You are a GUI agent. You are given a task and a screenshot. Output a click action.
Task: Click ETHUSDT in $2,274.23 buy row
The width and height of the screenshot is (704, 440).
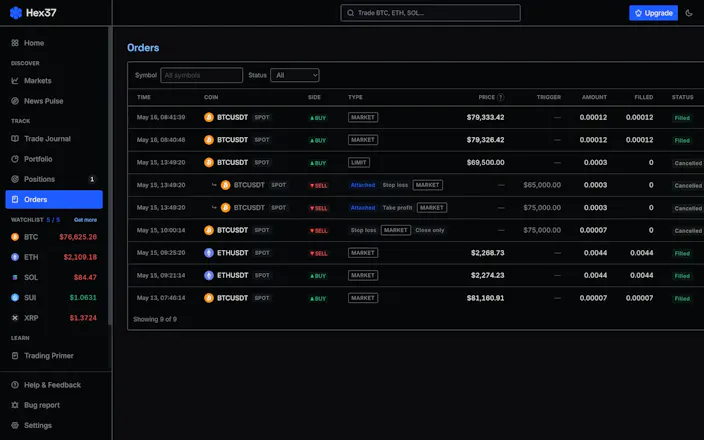click(x=233, y=276)
